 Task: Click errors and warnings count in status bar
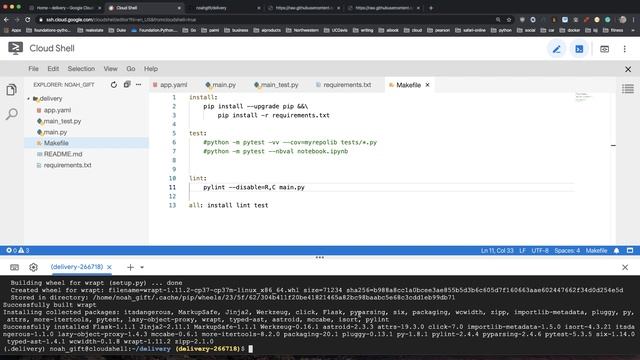(18, 251)
